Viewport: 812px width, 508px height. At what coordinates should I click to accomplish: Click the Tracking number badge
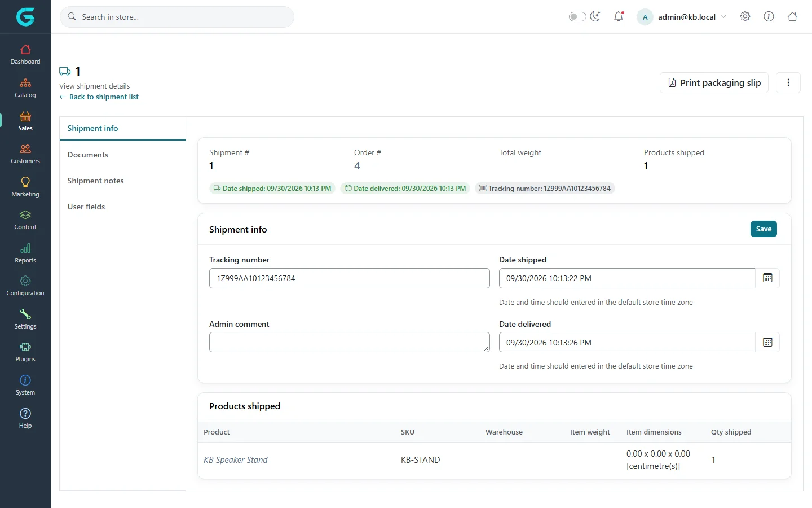pyautogui.click(x=545, y=189)
